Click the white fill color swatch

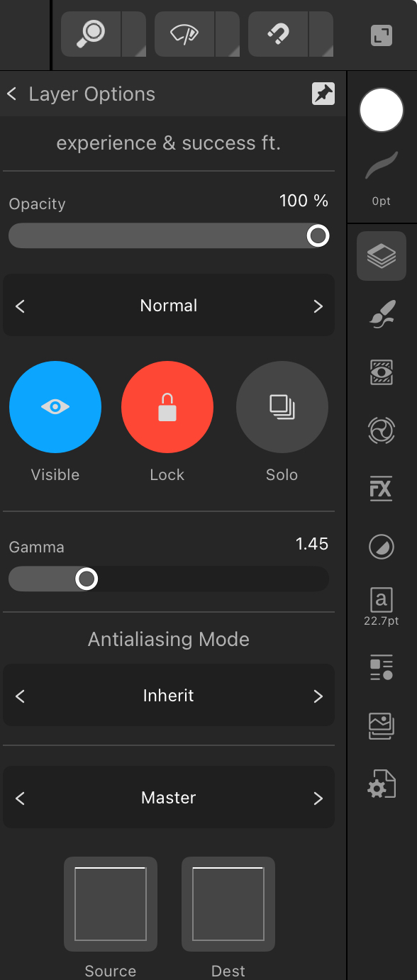tap(382, 111)
